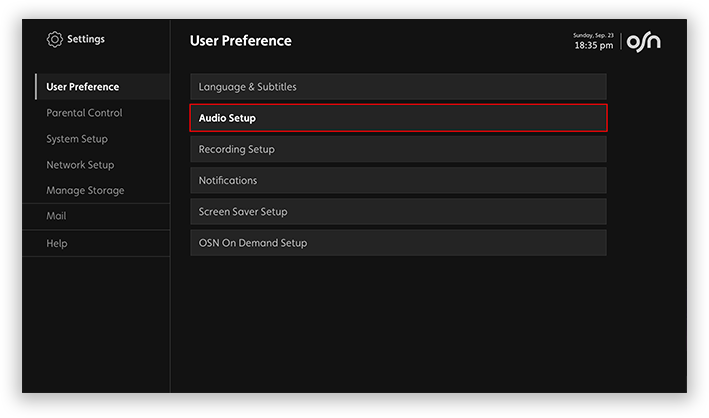Screen dimensions: 709x418
Task: Click the User Preference page heading
Action: point(240,41)
